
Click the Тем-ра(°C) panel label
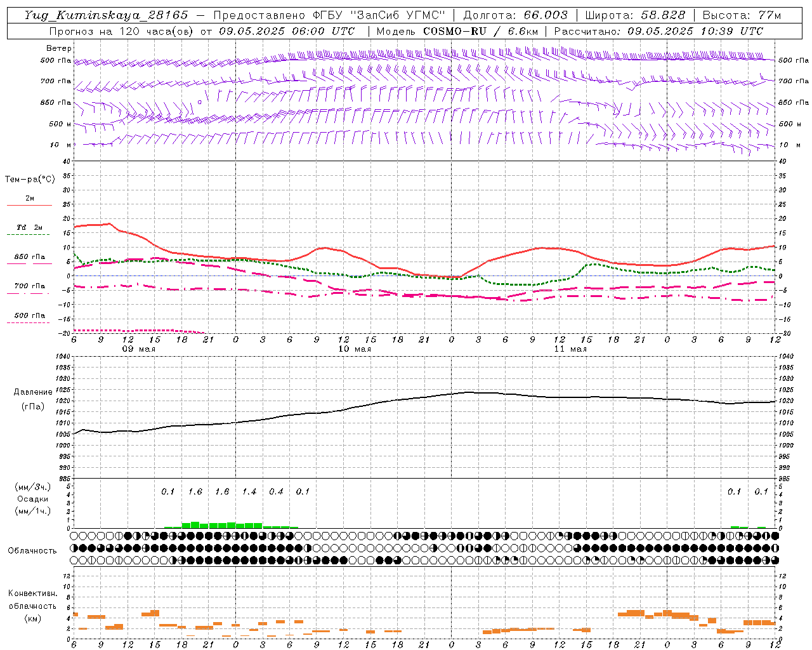[x=30, y=180]
